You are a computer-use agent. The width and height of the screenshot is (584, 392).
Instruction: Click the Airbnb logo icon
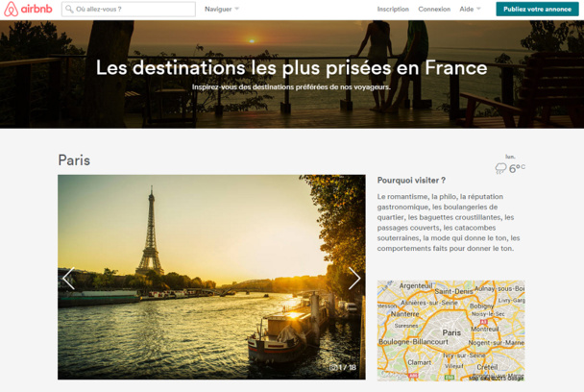pos(11,9)
